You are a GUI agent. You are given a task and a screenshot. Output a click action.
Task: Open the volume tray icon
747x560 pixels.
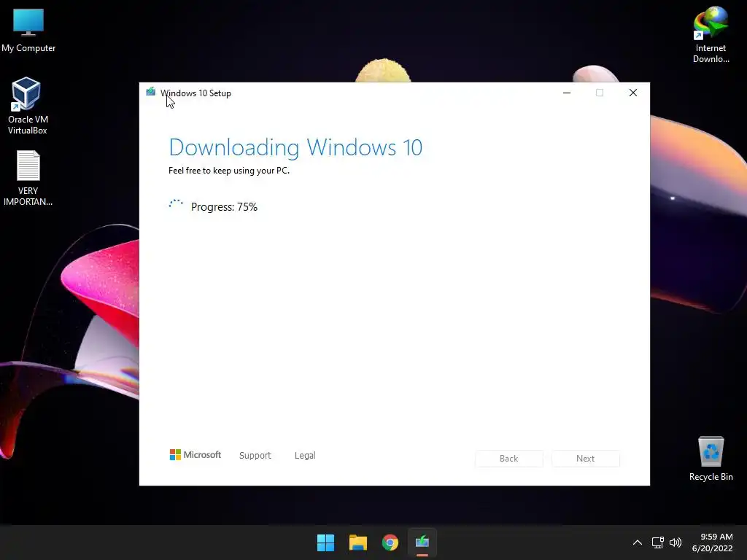click(676, 542)
